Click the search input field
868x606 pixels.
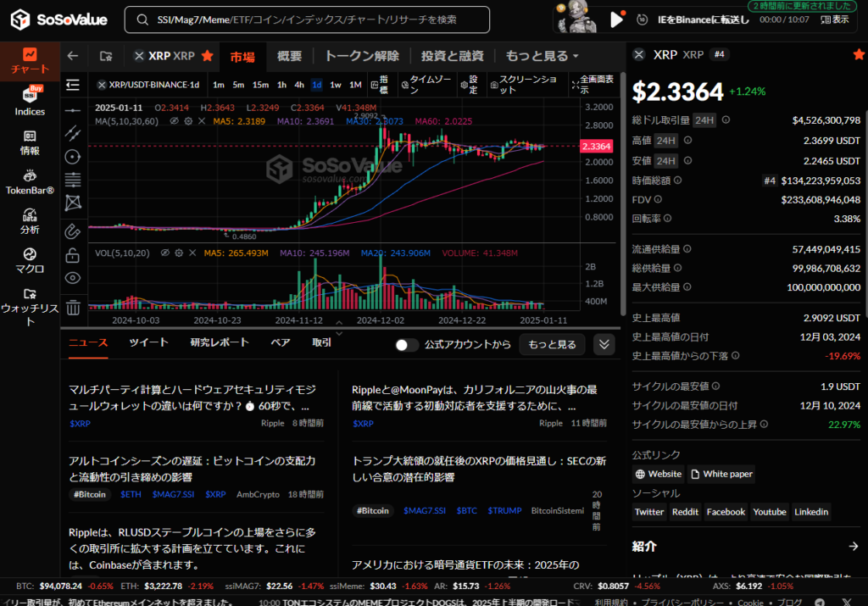tap(307, 20)
